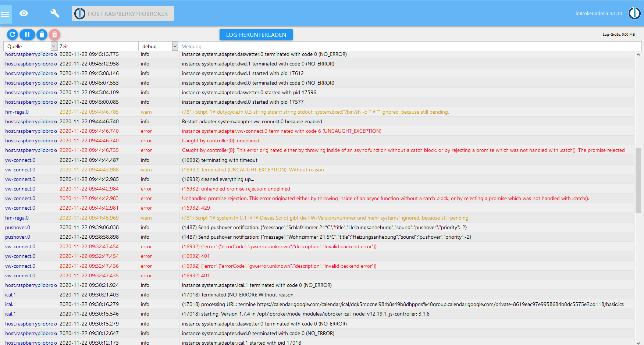Click timestamp 2020-11-22 09:32:47.436
Screen dimensions: 644x345
(x=89, y=266)
